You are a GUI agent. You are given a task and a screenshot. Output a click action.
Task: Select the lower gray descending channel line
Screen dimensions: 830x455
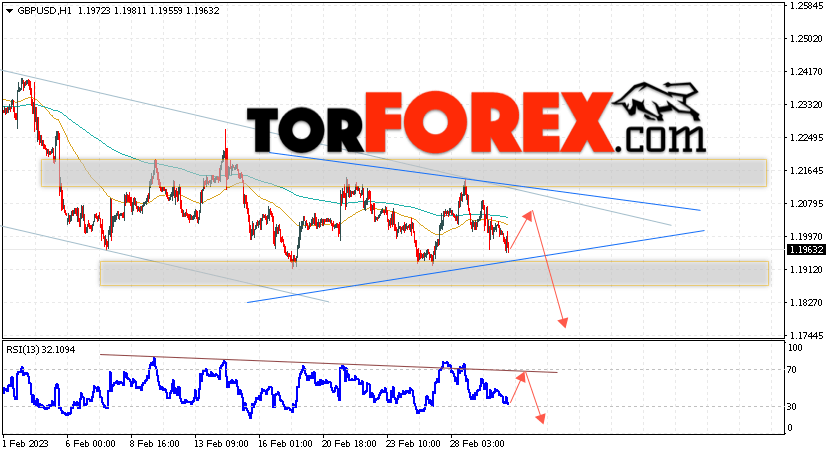165,264
